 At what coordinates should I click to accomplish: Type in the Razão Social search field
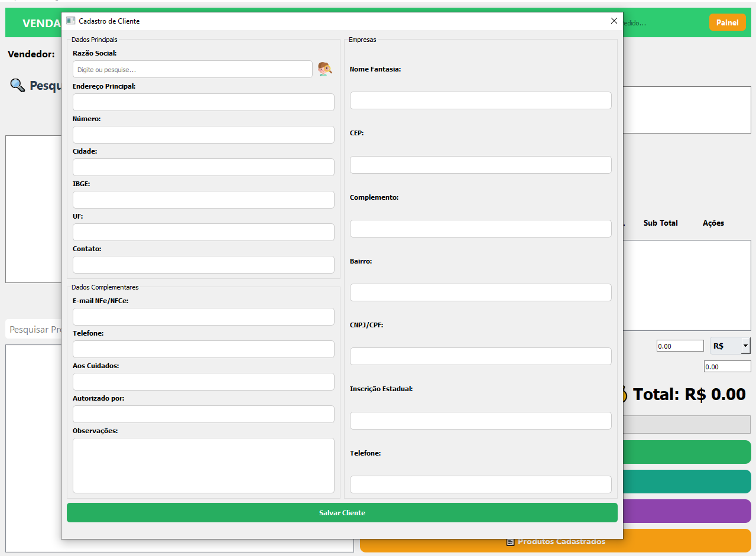192,69
